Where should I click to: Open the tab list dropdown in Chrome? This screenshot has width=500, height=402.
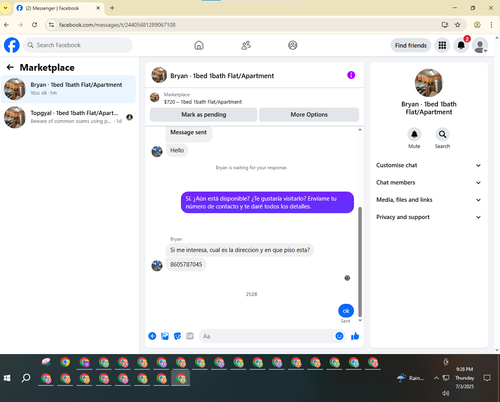point(6,8)
